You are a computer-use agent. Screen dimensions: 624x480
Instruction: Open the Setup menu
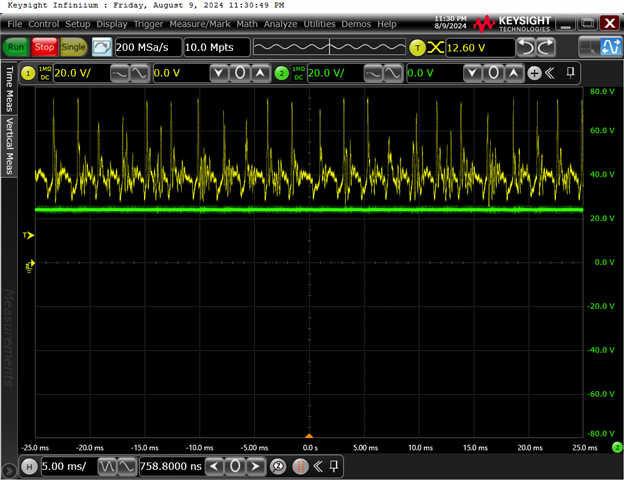[78, 24]
